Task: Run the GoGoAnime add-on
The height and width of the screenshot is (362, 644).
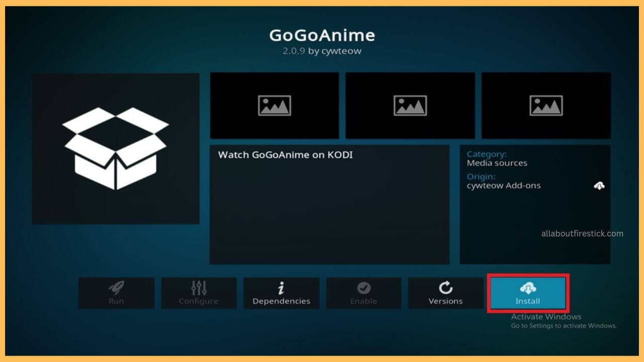Action: (x=116, y=293)
